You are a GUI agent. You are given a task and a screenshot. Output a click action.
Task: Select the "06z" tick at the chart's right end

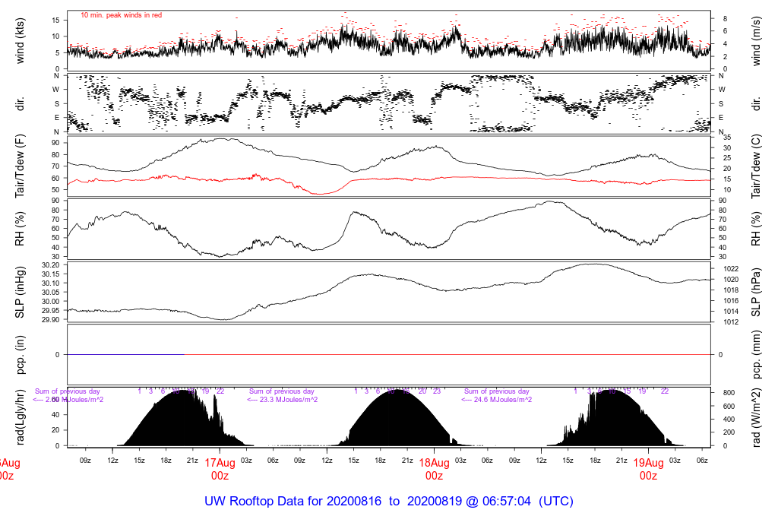click(x=702, y=461)
